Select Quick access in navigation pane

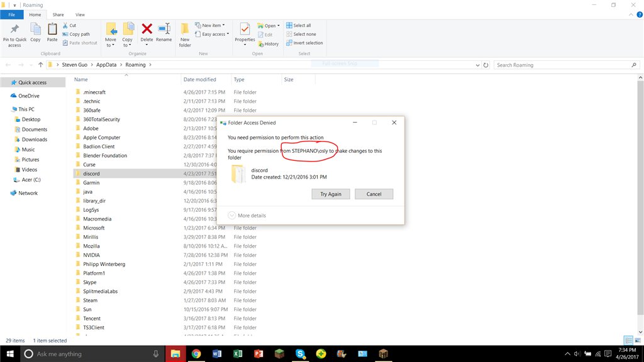coord(33,82)
